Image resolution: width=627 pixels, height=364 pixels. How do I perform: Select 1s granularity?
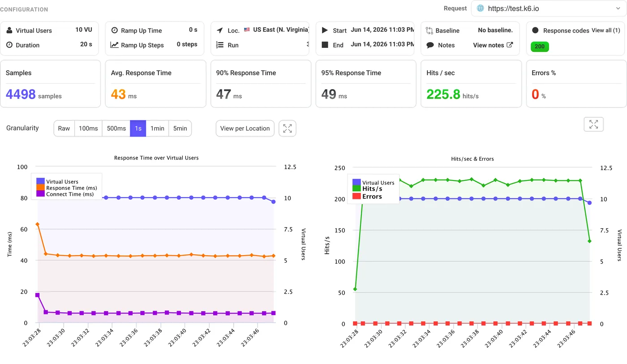(x=138, y=128)
